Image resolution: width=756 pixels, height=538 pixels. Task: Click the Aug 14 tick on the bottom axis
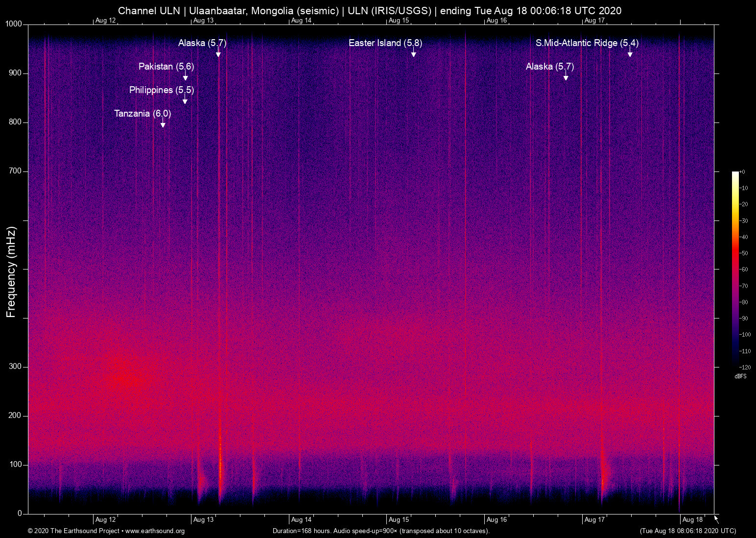(301, 520)
